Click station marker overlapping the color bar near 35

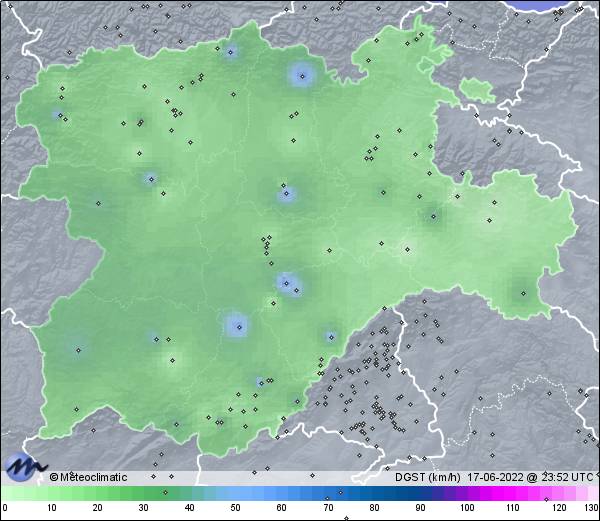tap(165, 492)
